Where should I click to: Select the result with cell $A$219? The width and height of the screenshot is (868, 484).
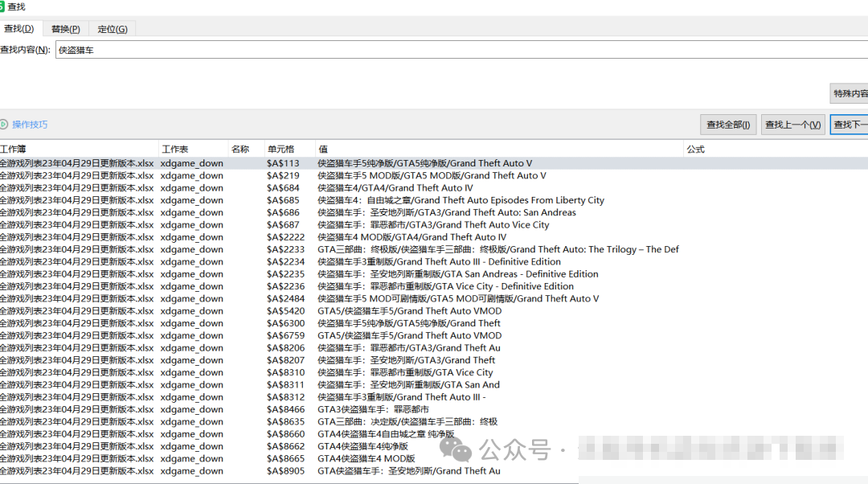(434, 175)
